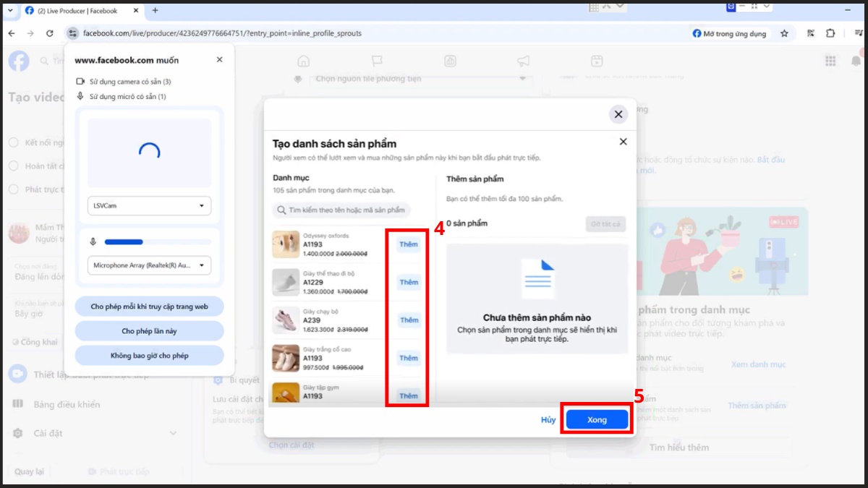868x488 pixels.
Task: Click the 'Giày chạy bộ A239' product thumbnail
Action: point(286,320)
